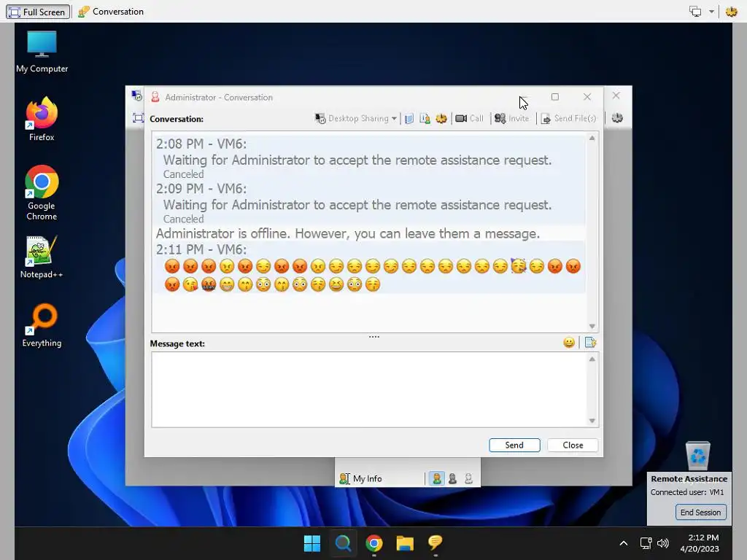Click the red user icon in the title bar

[155, 97]
